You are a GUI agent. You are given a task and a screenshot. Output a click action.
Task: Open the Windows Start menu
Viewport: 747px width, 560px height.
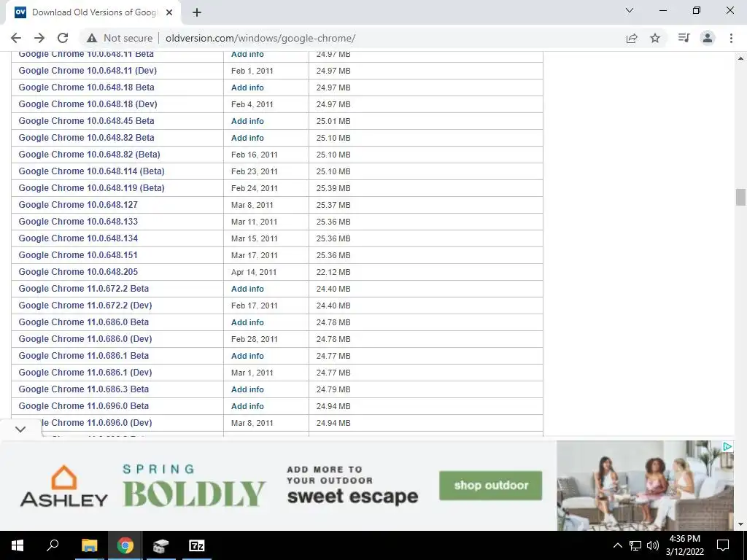point(18,545)
